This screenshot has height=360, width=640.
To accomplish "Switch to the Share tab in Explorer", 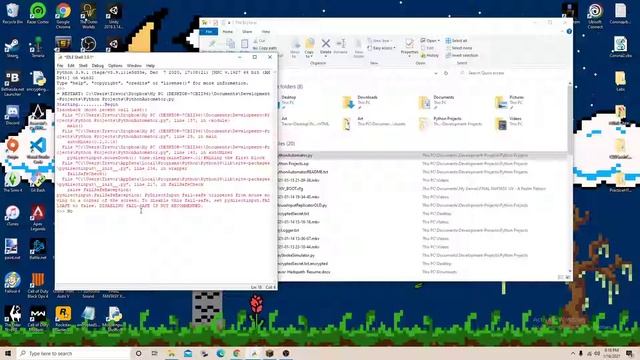I will click(x=247, y=31).
